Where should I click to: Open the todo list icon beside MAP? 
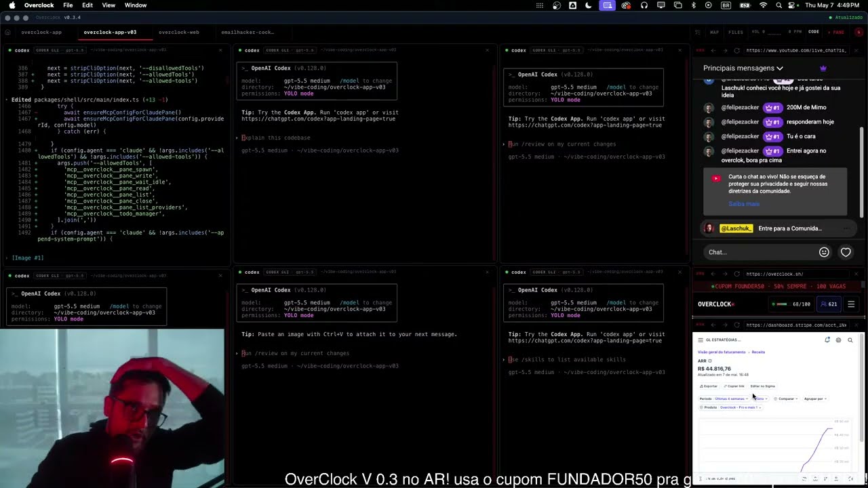point(698,32)
